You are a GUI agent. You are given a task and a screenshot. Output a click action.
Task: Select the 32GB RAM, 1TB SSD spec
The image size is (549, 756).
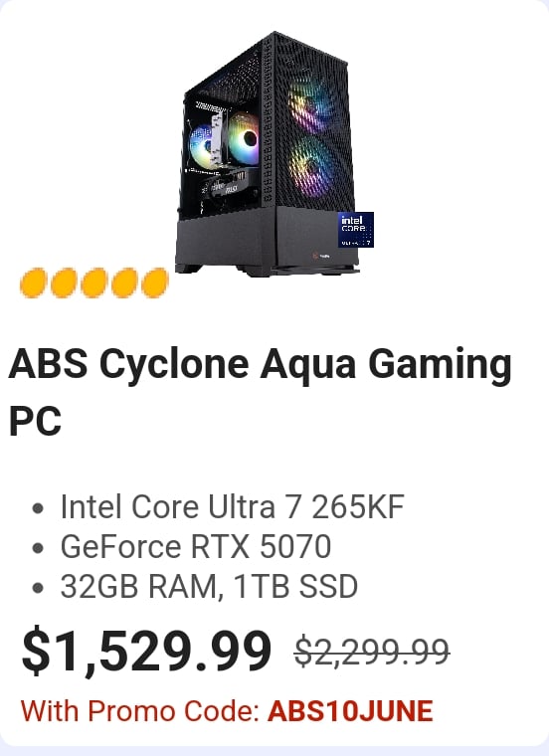209,586
